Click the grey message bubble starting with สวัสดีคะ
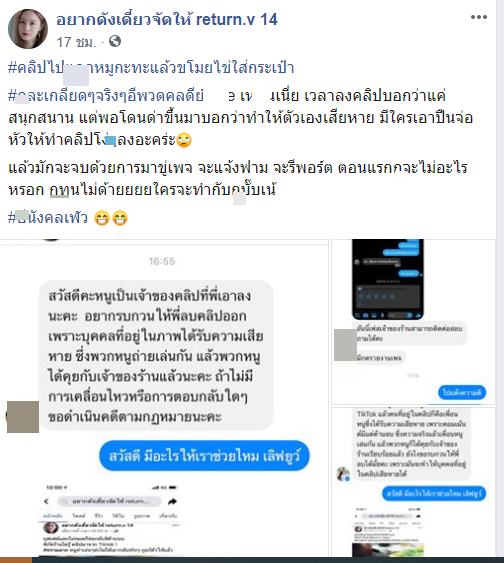The width and height of the screenshot is (504, 563). 156,355
